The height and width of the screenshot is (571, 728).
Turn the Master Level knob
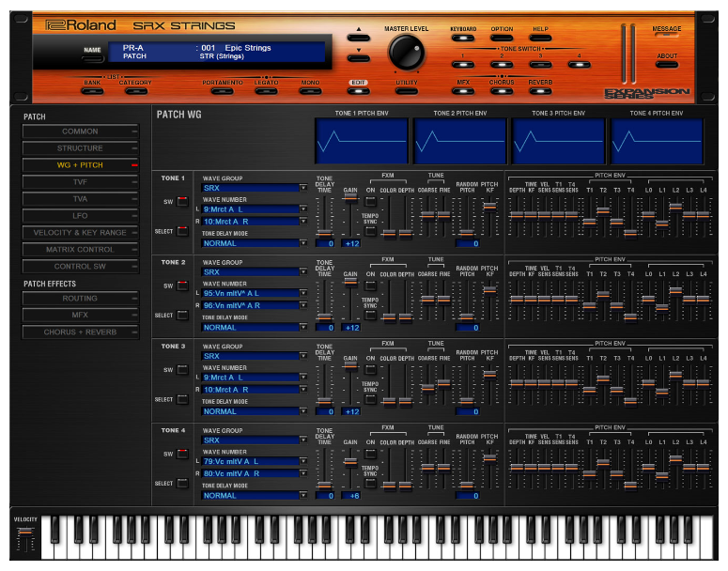click(406, 52)
